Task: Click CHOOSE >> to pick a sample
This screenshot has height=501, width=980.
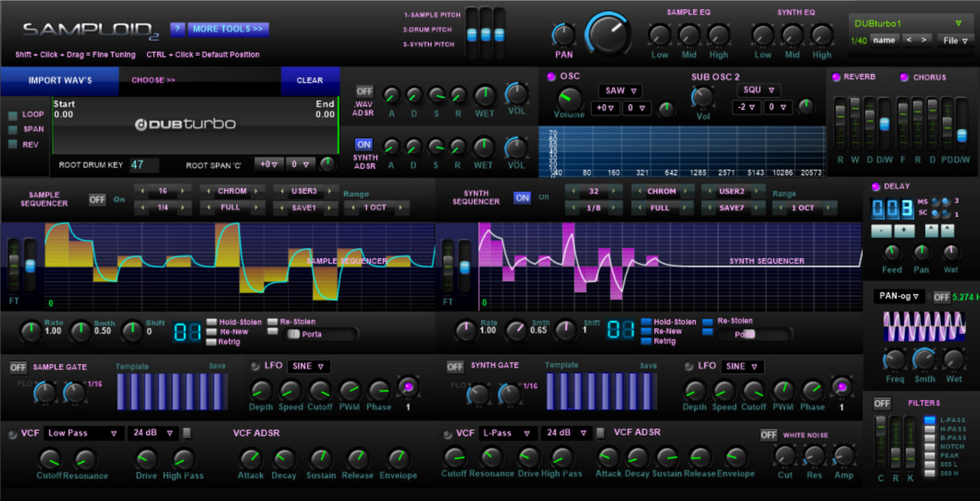Action: point(153,80)
